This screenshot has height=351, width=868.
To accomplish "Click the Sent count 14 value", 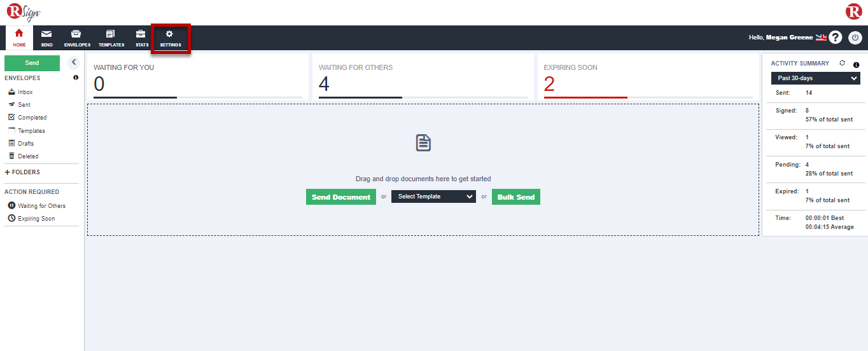I will pos(809,93).
